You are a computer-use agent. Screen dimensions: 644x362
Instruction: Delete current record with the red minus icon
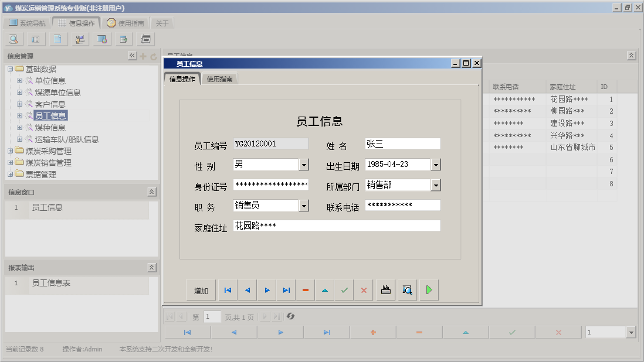[x=305, y=289]
